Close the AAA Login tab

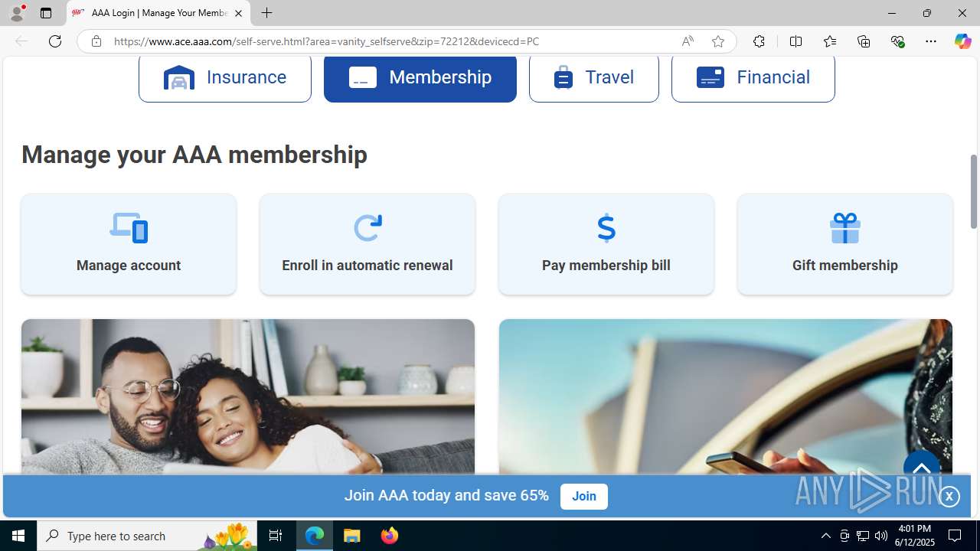tap(238, 13)
